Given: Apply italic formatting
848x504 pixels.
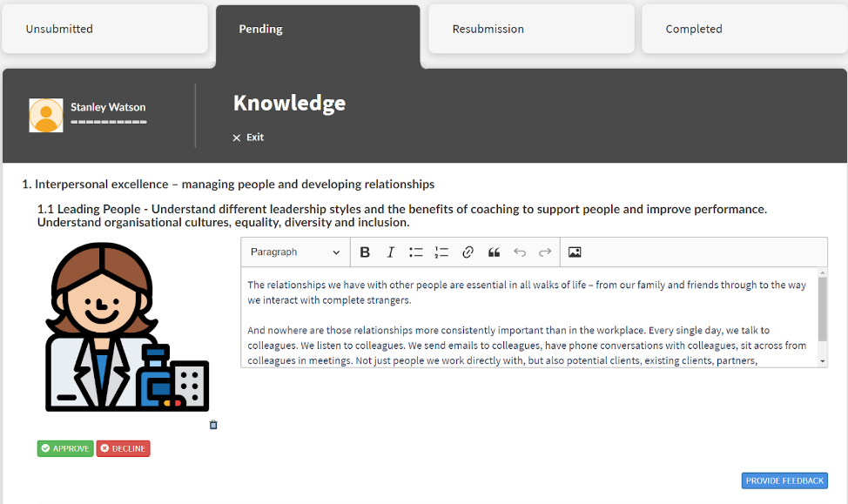Looking at the screenshot, I should point(390,252).
